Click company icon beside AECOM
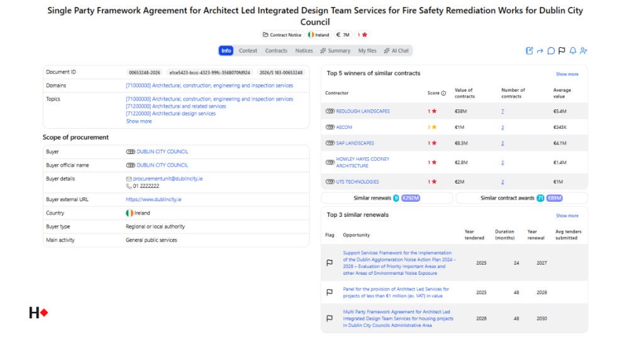 [330, 127]
